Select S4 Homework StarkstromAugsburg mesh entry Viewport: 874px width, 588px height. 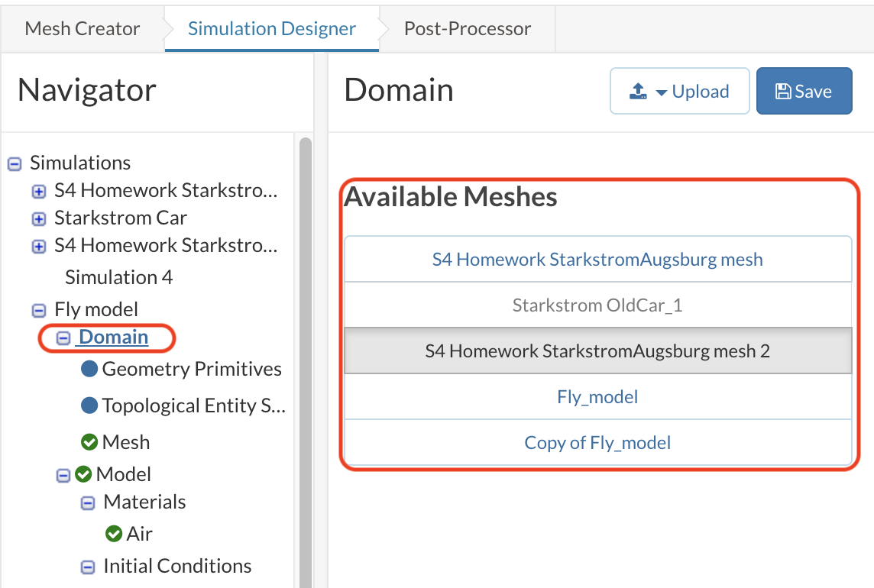click(x=597, y=260)
